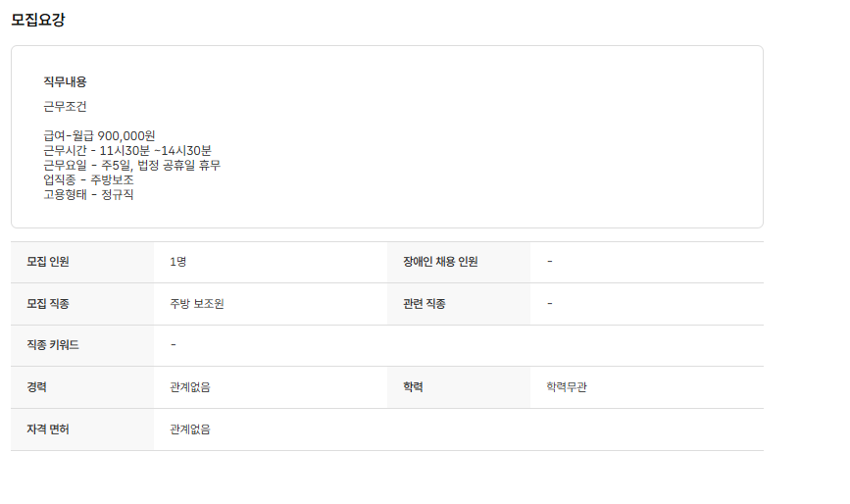Select the 고용형태 - 정규직 line

point(88,194)
